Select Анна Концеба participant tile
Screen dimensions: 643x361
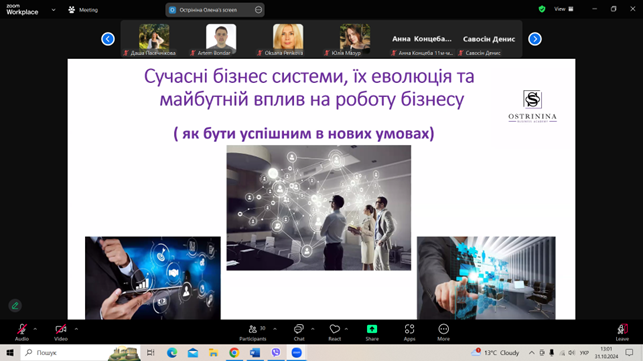click(x=422, y=39)
